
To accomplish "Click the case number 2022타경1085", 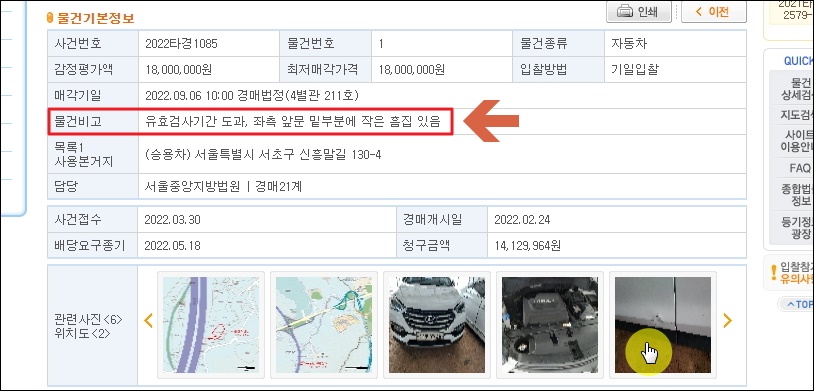I will click(181, 44).
